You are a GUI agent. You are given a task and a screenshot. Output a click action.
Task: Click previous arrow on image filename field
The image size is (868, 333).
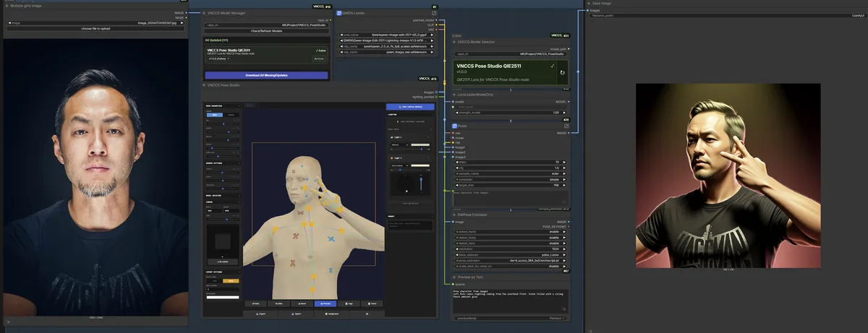8,23
